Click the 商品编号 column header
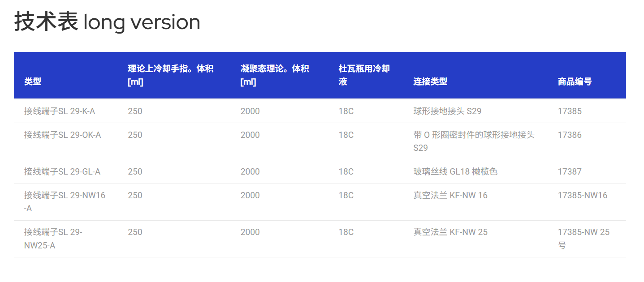Viewport: 644px width, 282px height. (575, 81)
